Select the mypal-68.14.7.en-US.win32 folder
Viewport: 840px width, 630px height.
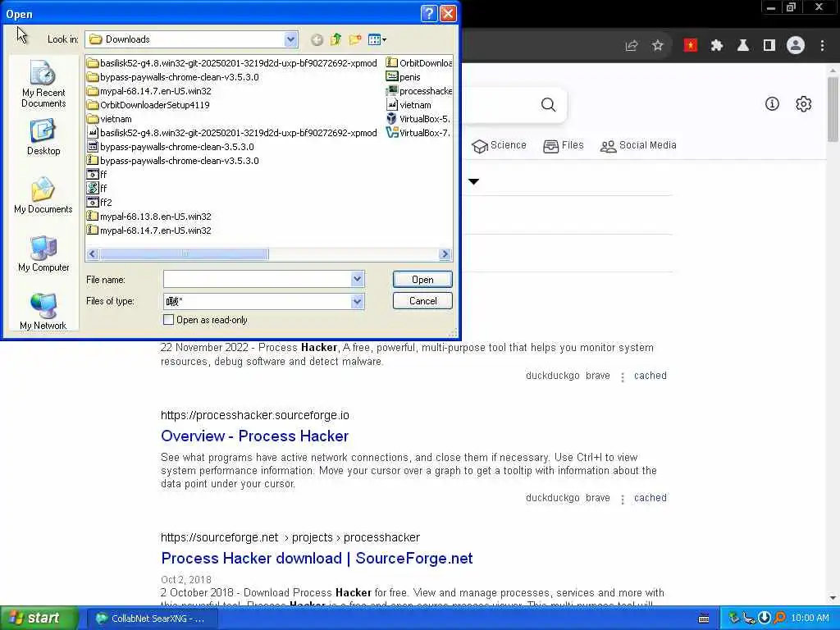pos(149,91)
